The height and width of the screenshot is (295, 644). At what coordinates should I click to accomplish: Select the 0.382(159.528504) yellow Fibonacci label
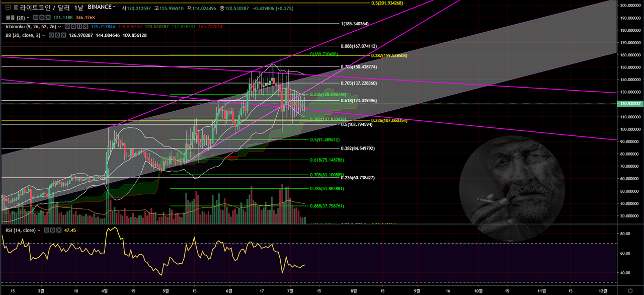[389, 55]
